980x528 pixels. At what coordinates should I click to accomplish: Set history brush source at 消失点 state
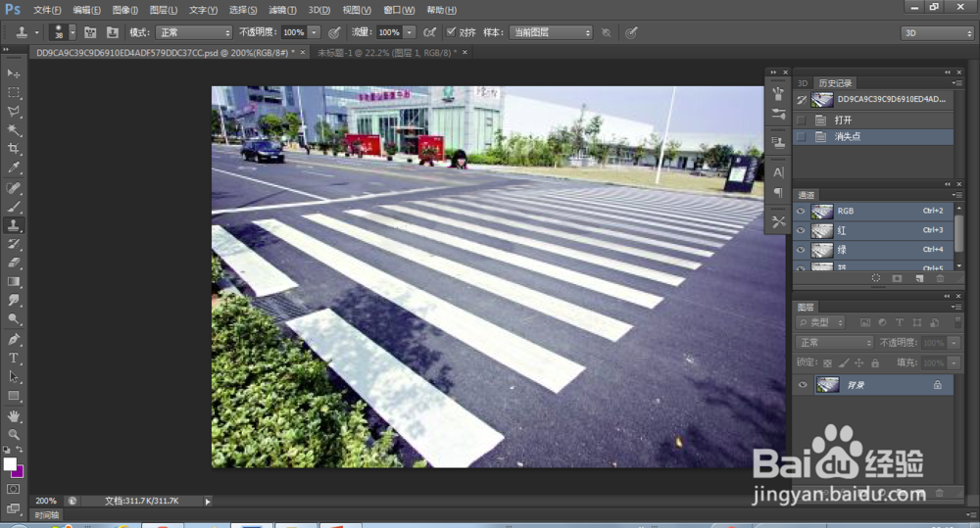coord(802,136)
